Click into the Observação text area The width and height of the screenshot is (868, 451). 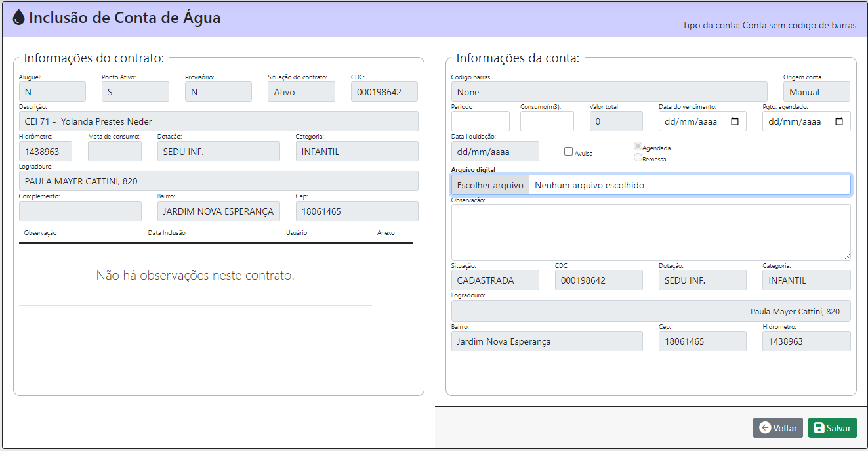651,232
